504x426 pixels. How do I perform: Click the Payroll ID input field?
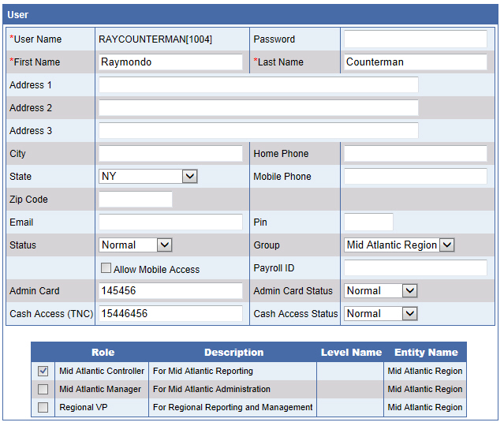click(415, 268)
